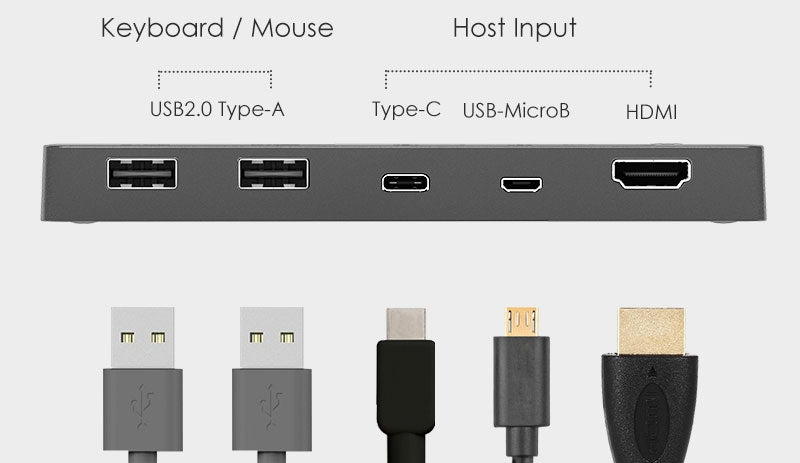Click the Keyboard / Mouse heading
Screen dimensions: 800x463
pyautogui.click(x=217, y=28)
